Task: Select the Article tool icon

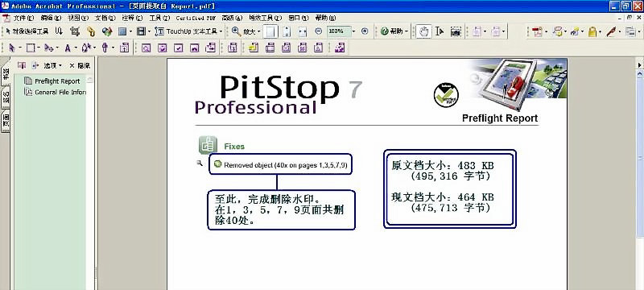Action: coord(59,31)
